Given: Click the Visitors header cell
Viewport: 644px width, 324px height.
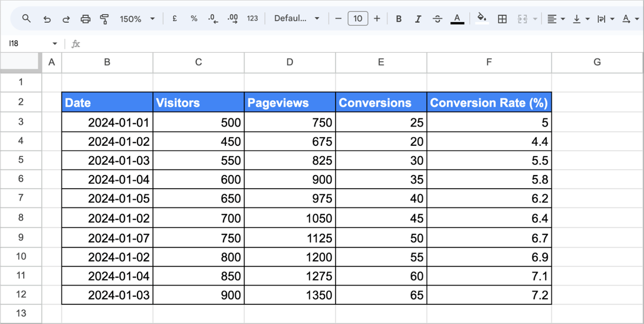Looking at the screenshot, I should (198, 102).
